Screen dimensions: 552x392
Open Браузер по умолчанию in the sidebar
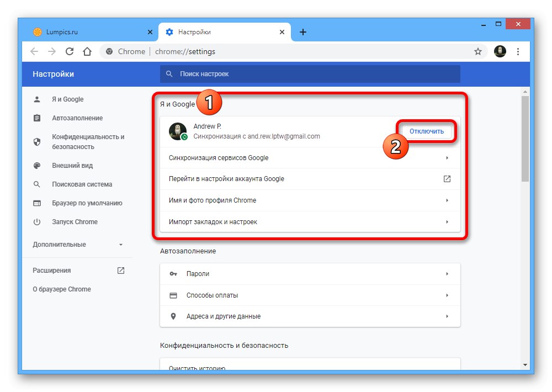click(x=87, y=203)
